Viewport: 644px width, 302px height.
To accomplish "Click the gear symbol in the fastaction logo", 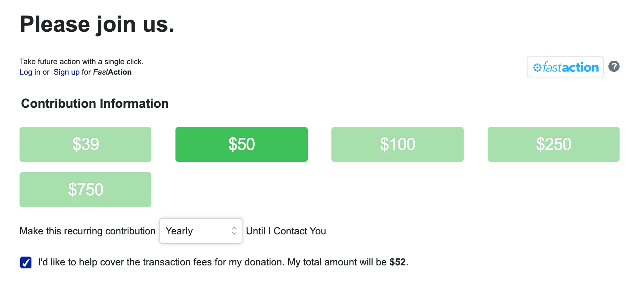I will 537,67.
